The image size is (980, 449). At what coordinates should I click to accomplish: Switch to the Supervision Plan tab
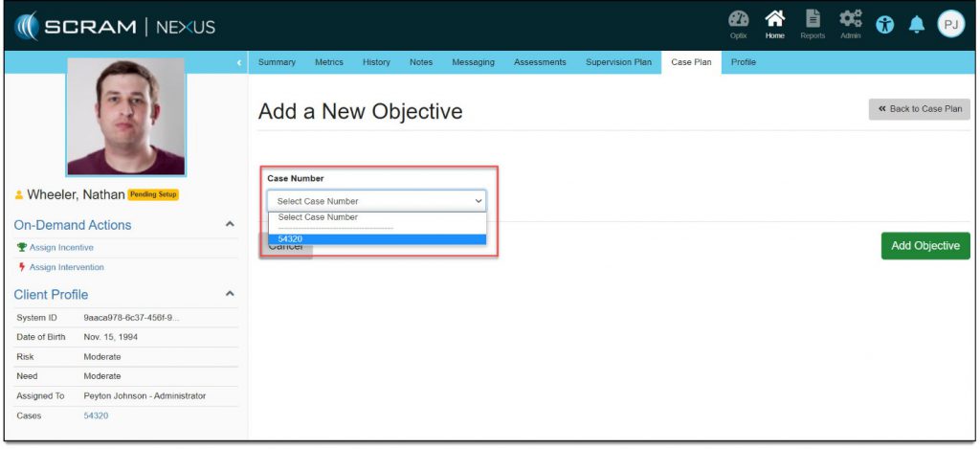[618, 62]
